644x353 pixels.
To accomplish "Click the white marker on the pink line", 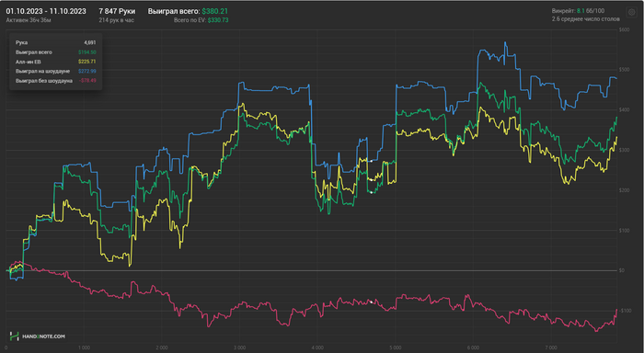I will (x=372, y=302).
